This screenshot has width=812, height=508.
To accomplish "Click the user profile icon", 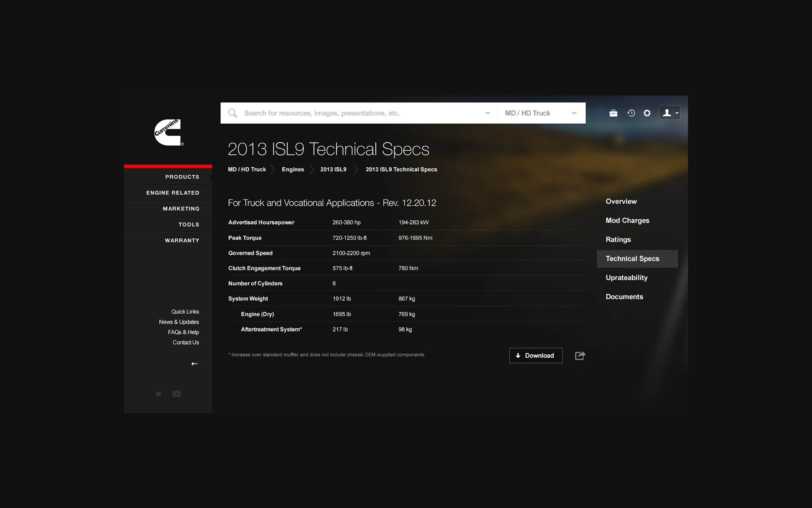I will [x=667, y=113].
